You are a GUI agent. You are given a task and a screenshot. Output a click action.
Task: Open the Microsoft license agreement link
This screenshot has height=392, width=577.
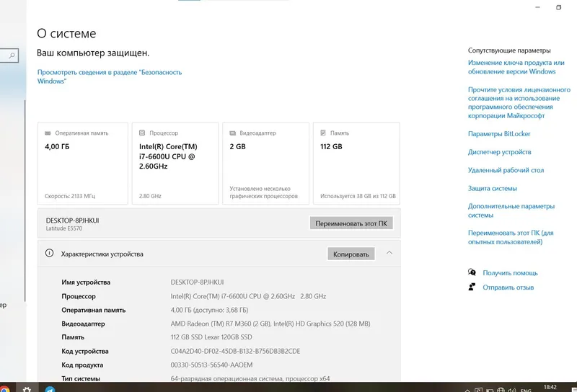click(519, 102)
